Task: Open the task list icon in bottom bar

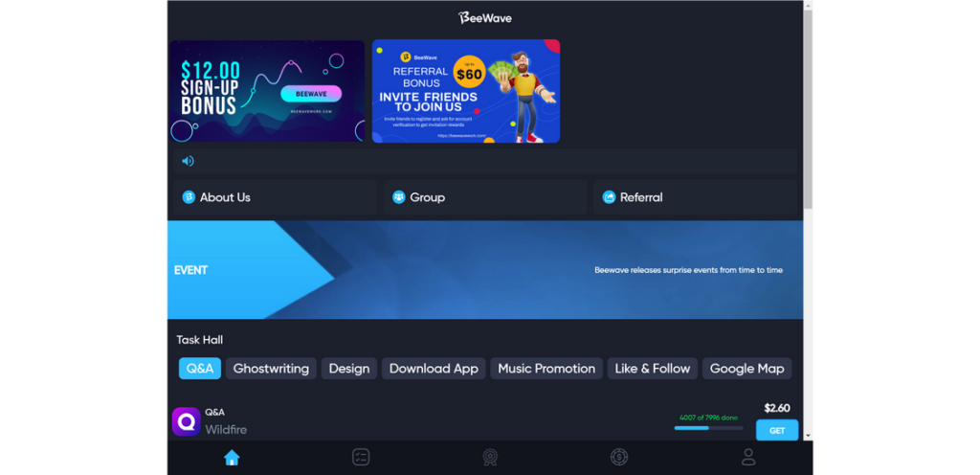Action: tap(361, 458)
